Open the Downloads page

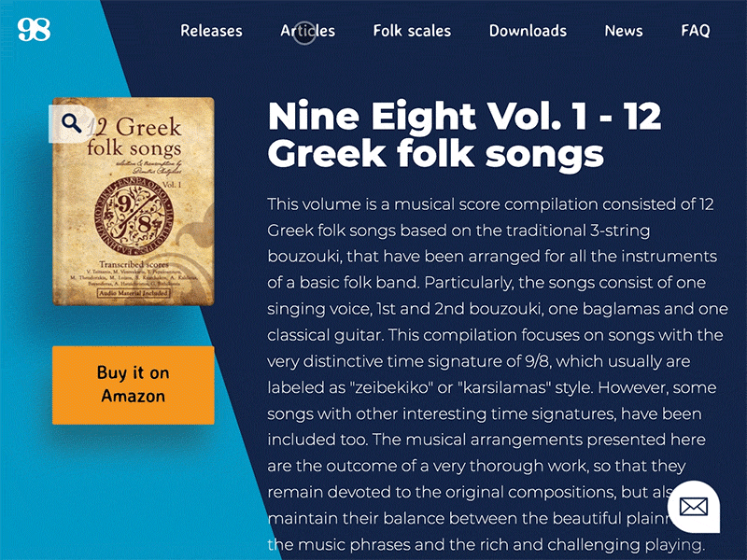point(528,31)
